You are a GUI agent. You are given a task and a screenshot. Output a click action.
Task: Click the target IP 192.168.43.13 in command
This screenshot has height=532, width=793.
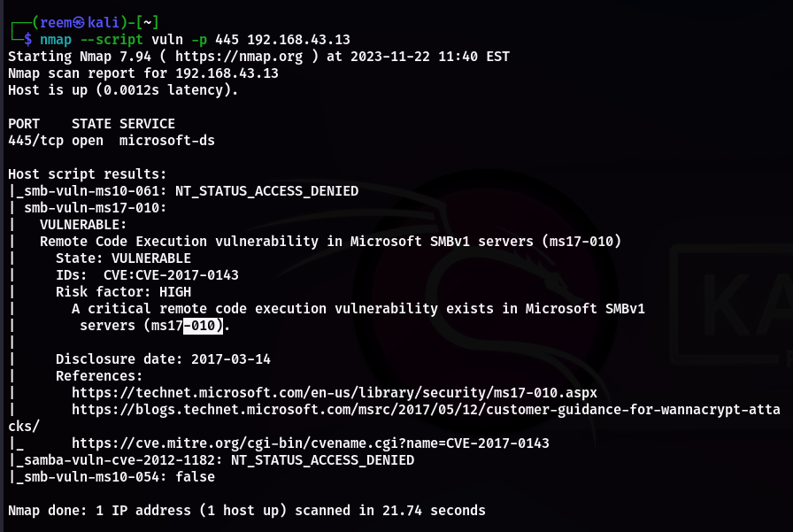(x=298, y=40)
